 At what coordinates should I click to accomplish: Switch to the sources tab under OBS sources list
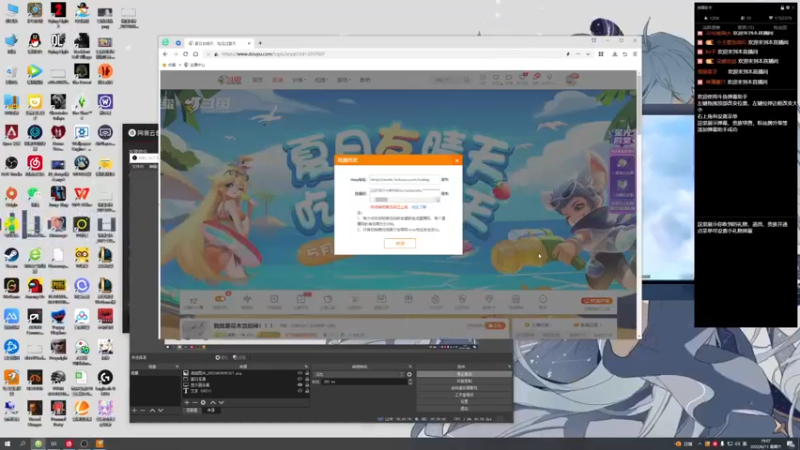(x=211, y=410)
